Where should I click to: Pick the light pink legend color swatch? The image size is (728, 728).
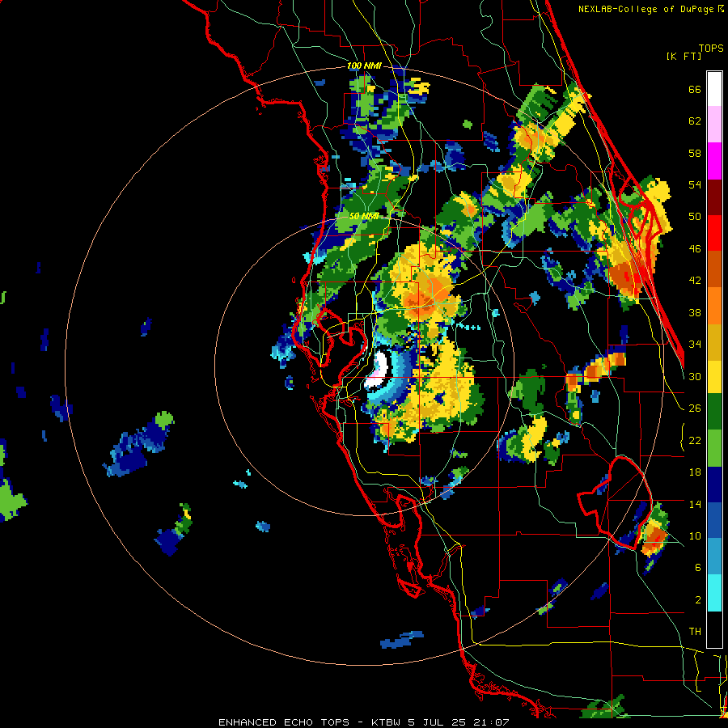[x=714, y=124]
